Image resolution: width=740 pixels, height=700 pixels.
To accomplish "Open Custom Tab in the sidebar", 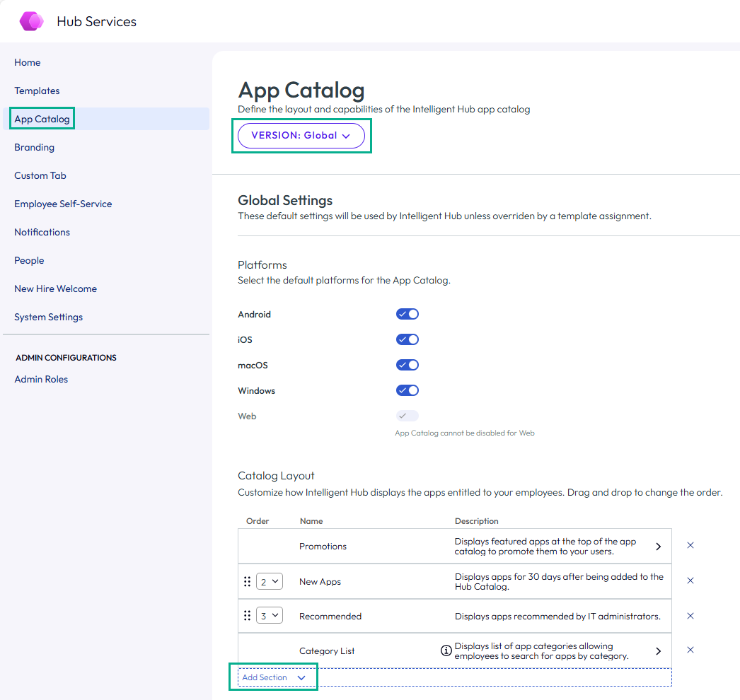I will 40,175.
